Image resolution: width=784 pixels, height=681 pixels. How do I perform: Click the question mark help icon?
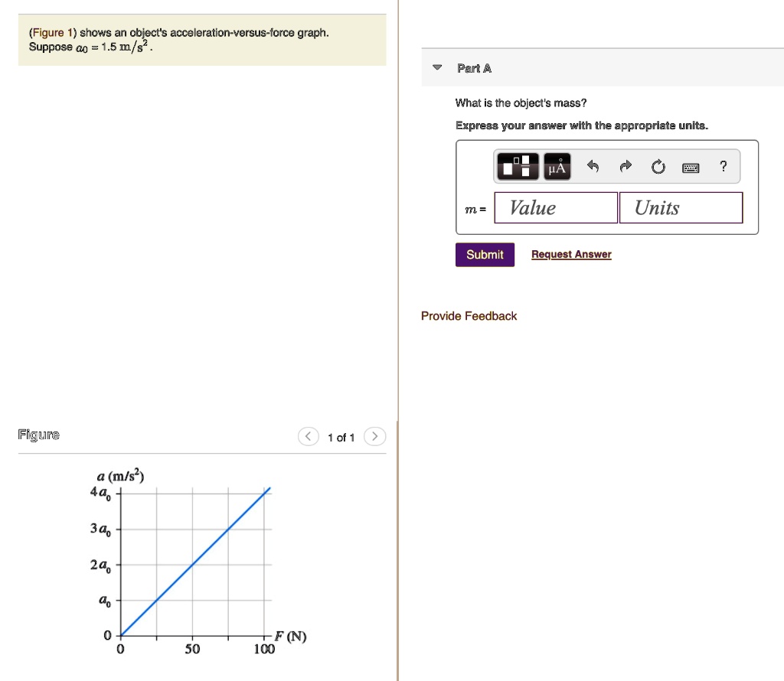[x=723, y=166]
